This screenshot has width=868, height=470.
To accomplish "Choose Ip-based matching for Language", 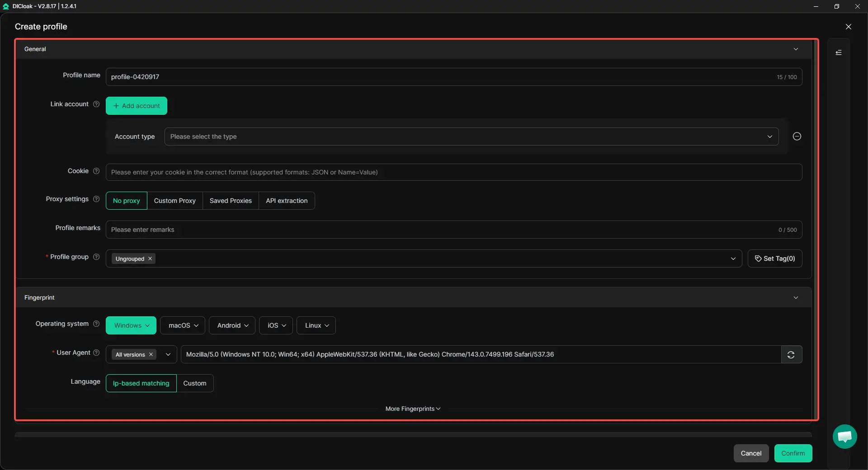I will point(141,383).
